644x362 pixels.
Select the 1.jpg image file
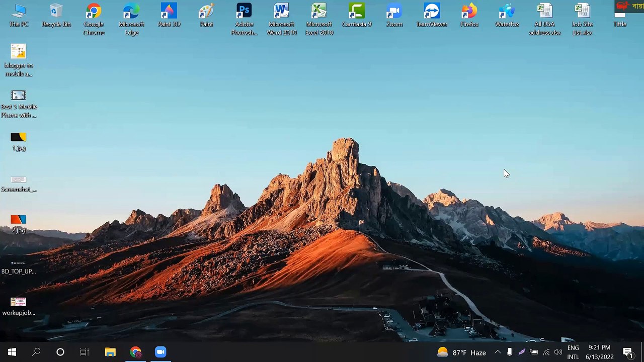[19, 142]
